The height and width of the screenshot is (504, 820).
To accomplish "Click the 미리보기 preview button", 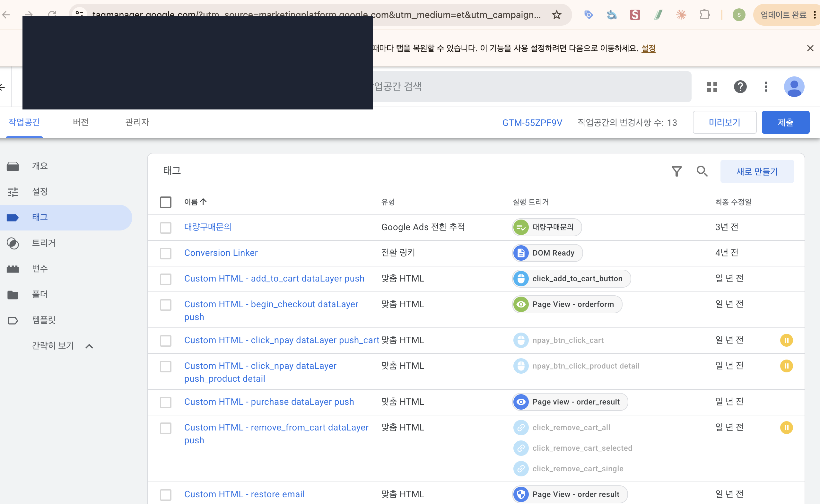I will coord(724,122).
